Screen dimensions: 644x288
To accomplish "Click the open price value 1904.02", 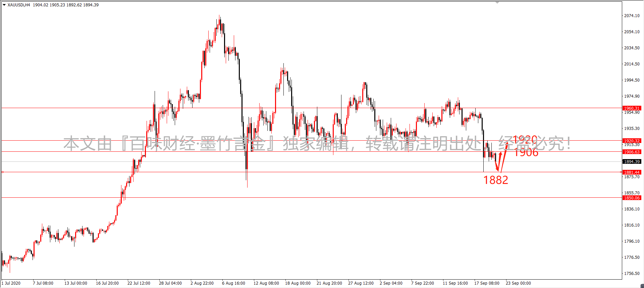I will point(40,5).
